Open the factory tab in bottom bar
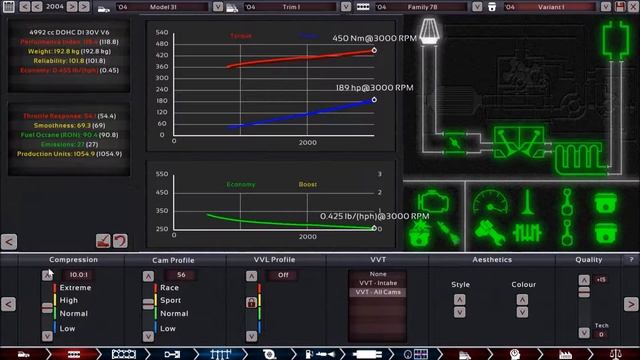The width and height of the screenshot is (640, 360). tap(565, 354)
